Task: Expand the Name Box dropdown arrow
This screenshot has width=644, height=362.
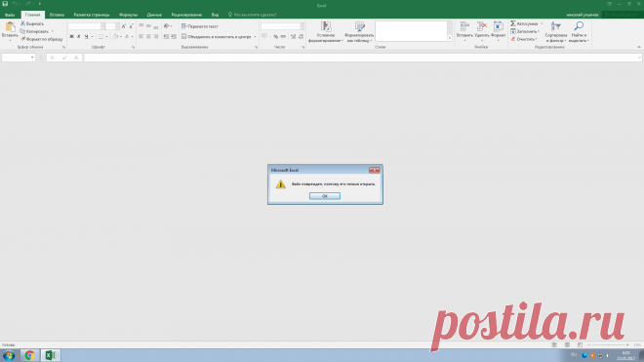Action: pos(32,58)
